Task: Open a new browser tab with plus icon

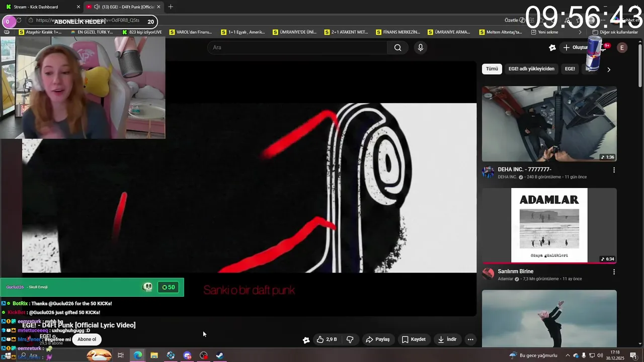Action: (x=171, y=7)
